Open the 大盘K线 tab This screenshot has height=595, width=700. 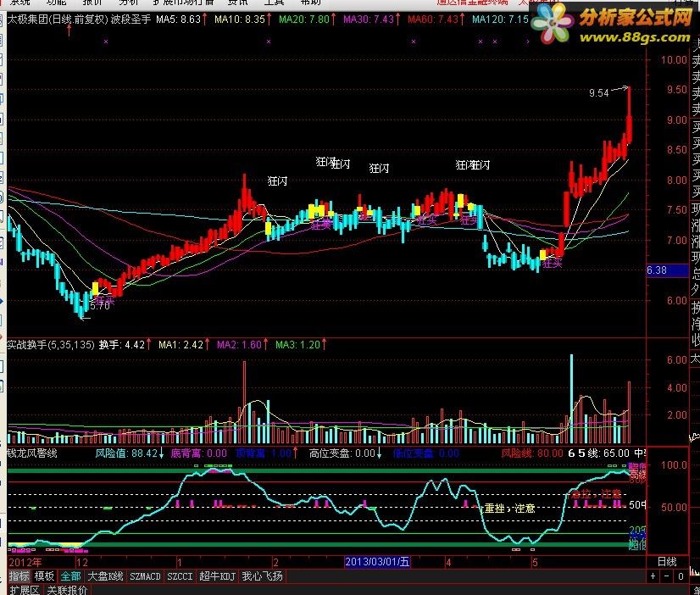coord(105,576)
